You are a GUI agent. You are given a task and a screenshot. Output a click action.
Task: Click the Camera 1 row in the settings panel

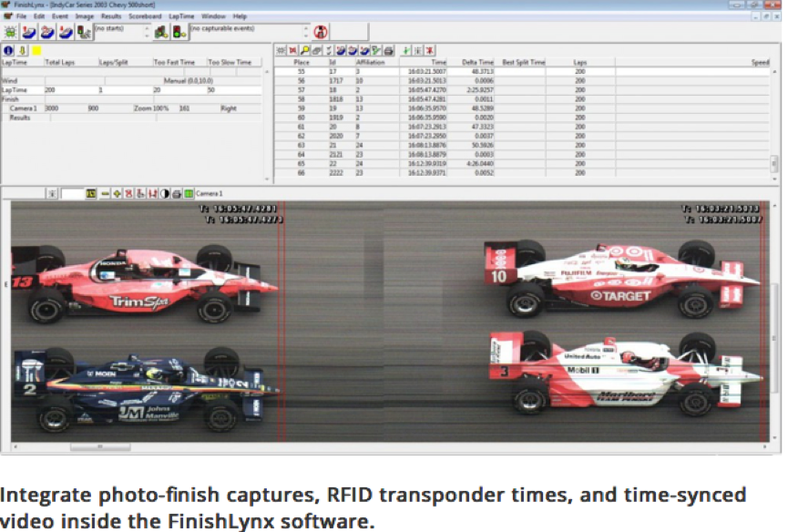pyautogui.click(x=131, y=108)
